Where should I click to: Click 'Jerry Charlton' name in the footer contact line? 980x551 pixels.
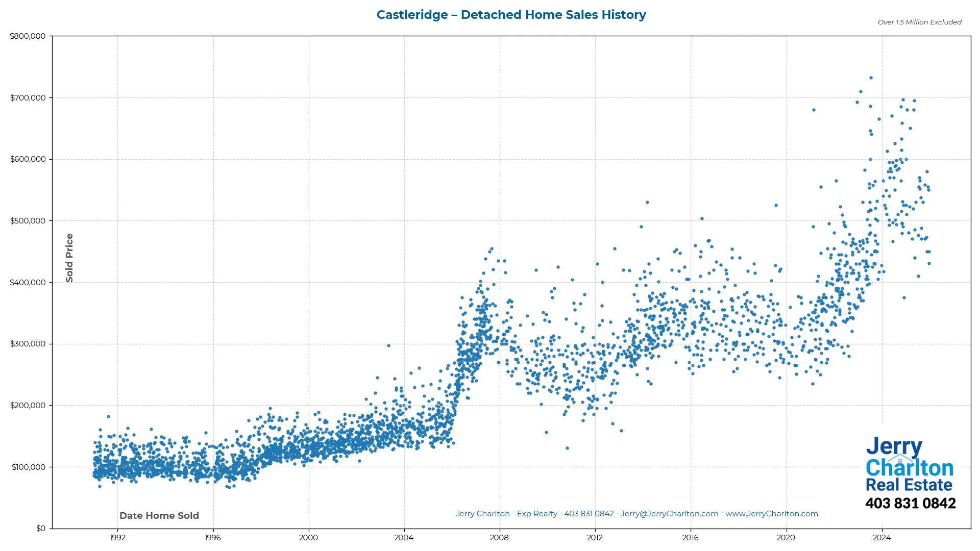(483, 514)
